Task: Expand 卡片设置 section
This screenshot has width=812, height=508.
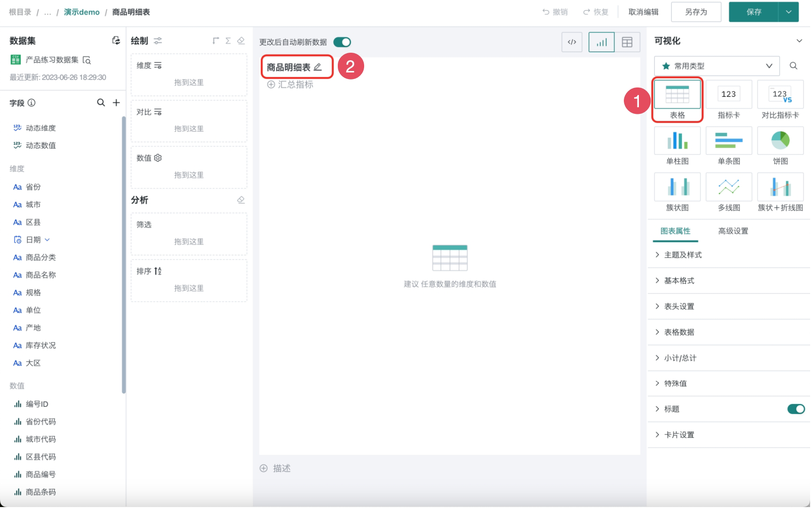Action: point(729,435)
